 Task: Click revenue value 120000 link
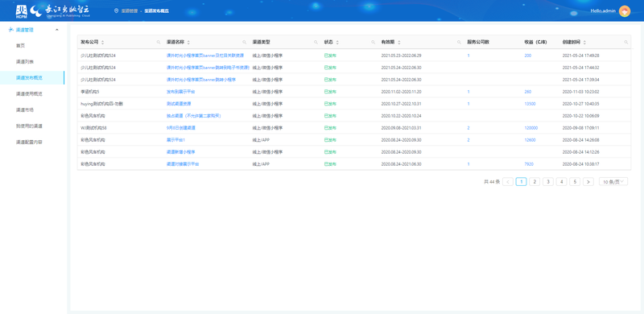(531, 128)
